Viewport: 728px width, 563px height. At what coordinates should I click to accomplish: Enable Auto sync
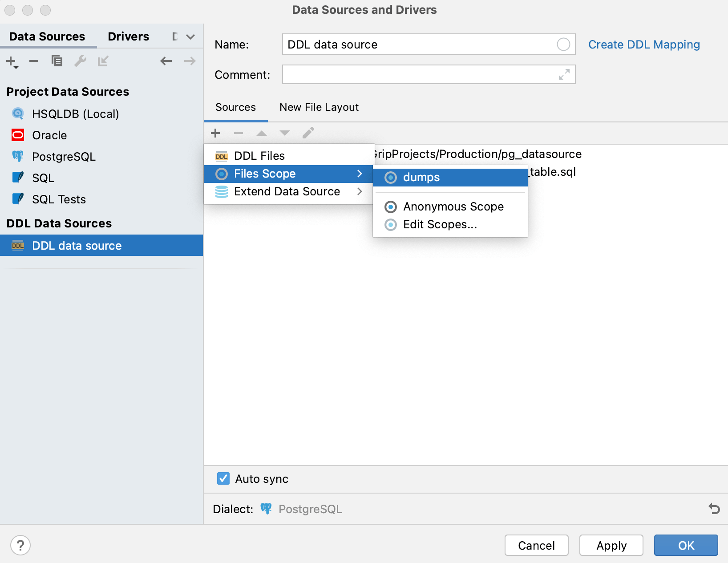pyautogui.click(x=223, y=478)
